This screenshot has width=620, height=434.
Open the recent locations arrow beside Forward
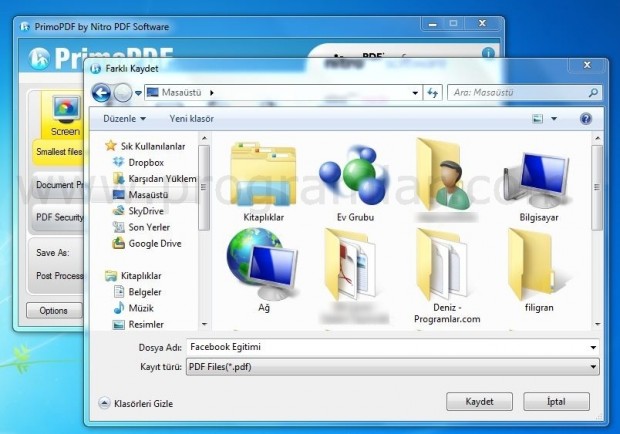138,93
